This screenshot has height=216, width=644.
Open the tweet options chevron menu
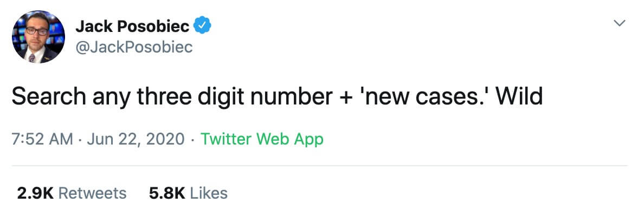point(620,23)
